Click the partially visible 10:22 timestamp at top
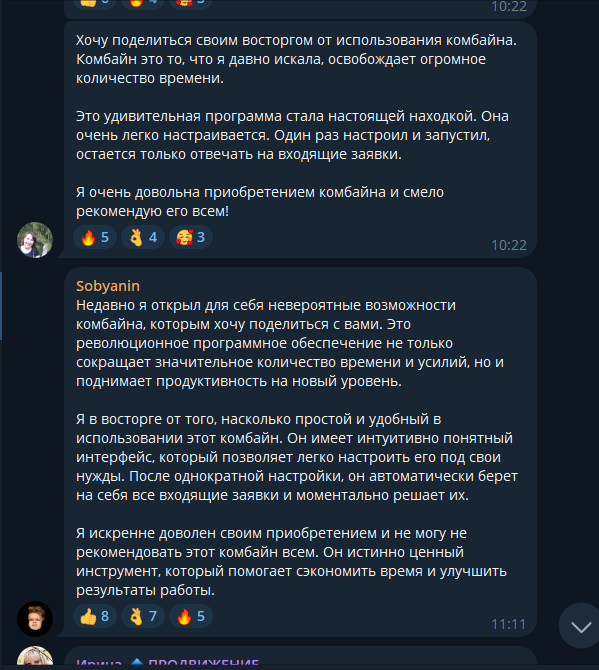Screen dimensions: 599x670 509,6
